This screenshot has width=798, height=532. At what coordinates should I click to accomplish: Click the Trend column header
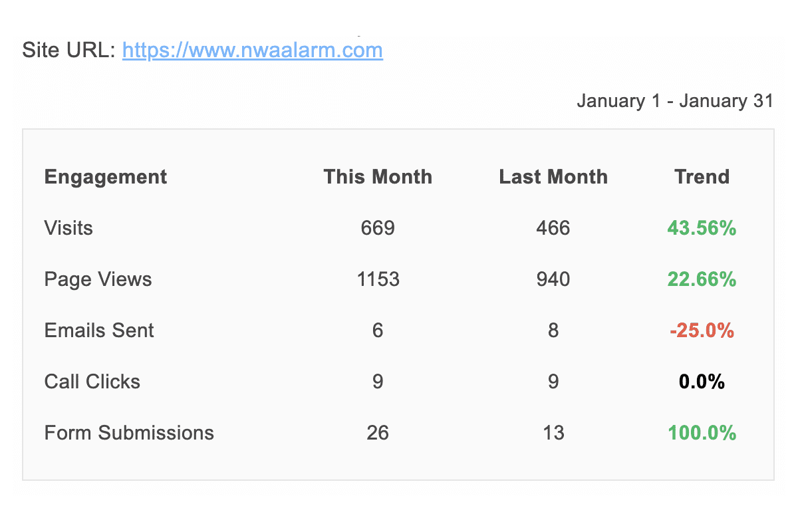(702, 177)
